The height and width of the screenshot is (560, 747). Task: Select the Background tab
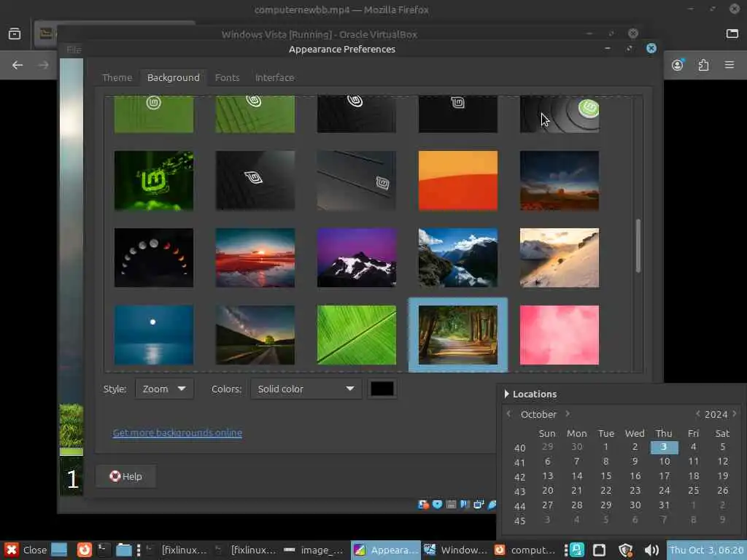174,77
